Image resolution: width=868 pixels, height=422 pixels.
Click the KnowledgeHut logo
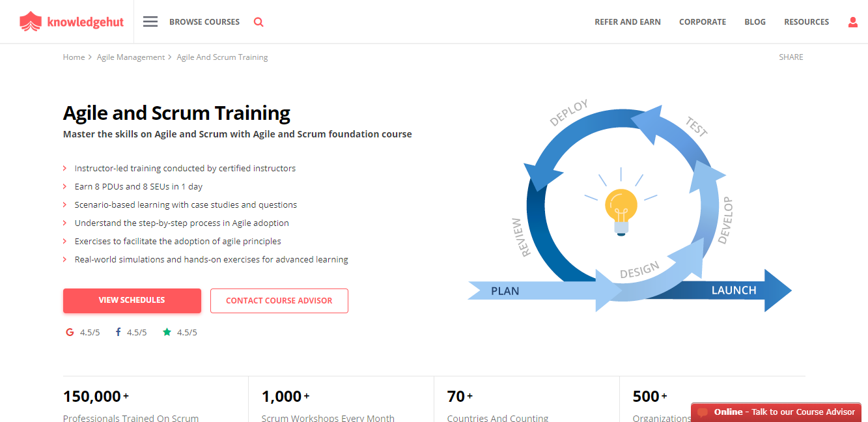(72, 21)
